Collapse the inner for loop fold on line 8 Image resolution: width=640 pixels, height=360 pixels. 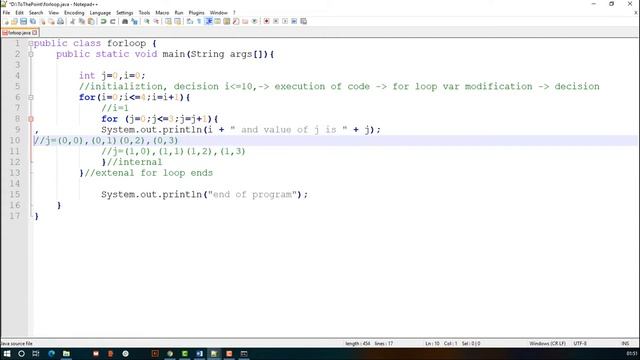[31, 119]
